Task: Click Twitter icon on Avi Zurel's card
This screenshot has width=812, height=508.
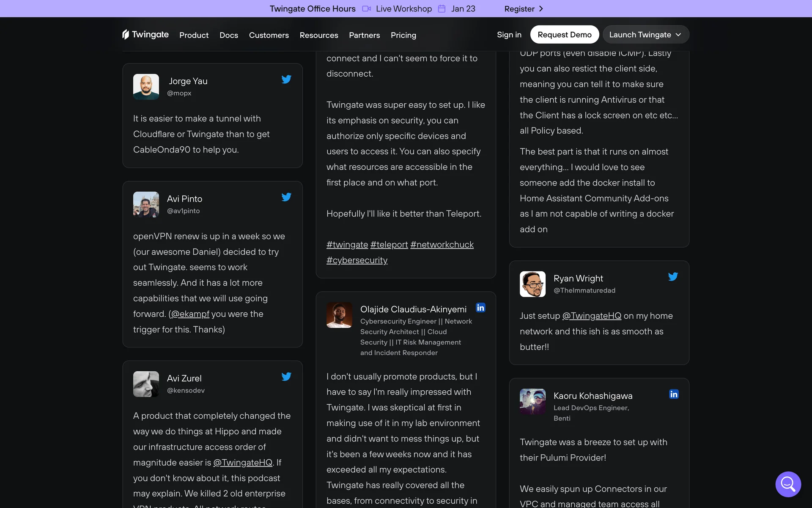Action: click(286, 376)
